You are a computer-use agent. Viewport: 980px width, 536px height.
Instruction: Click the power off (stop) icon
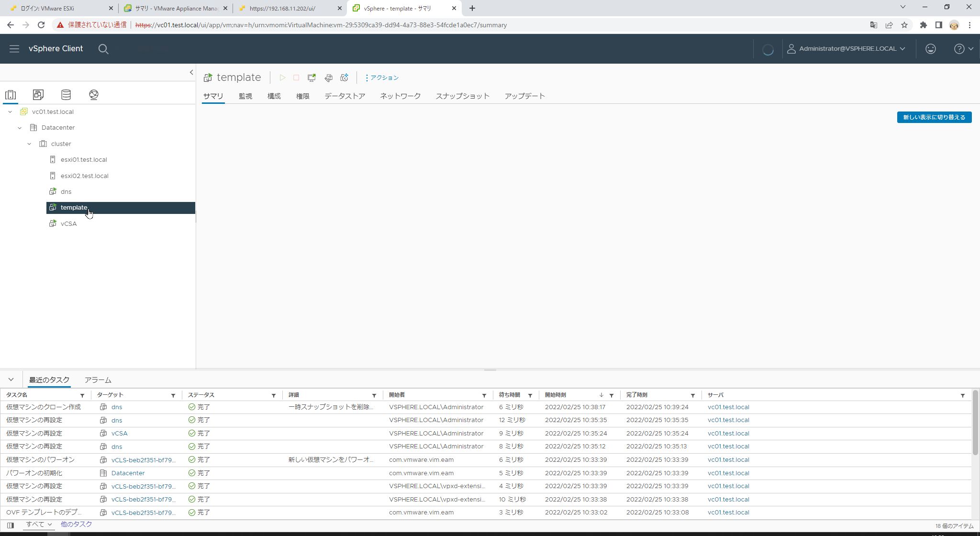pos(296,78)
